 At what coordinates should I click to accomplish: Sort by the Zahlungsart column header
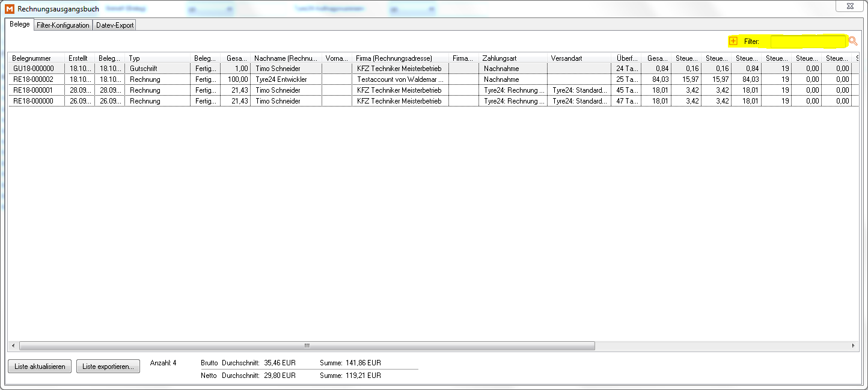pyautogui.click(x=513, y=58)
